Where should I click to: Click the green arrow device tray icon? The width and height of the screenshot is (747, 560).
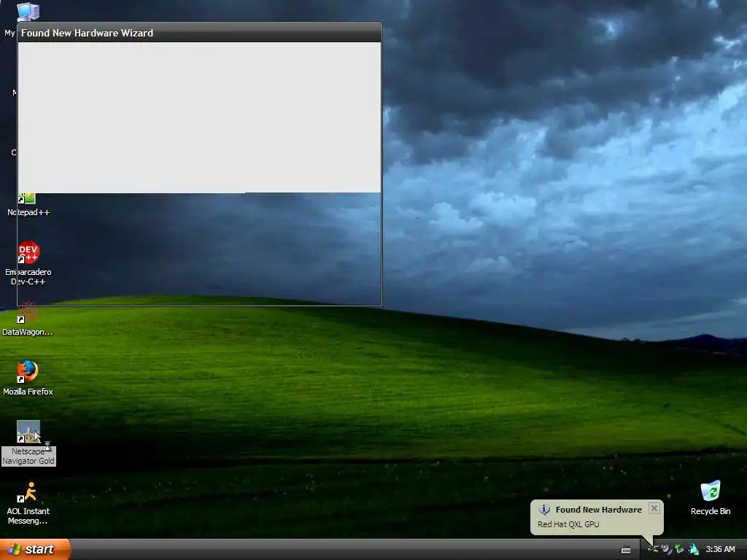tap(679, 549)
